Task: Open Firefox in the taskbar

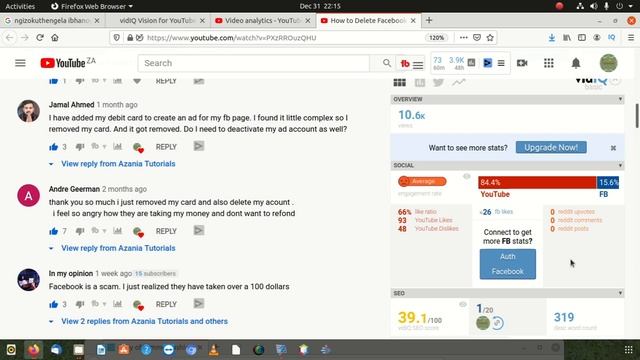Action: 33,349
